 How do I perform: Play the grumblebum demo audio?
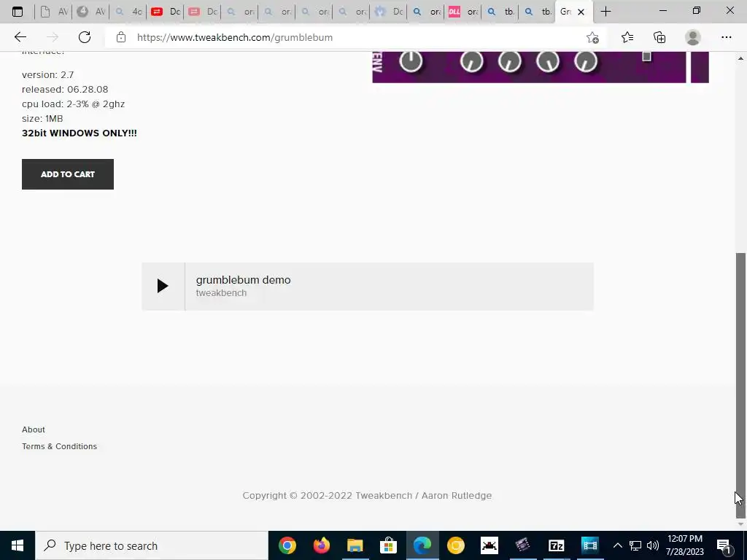click(163, 286)
